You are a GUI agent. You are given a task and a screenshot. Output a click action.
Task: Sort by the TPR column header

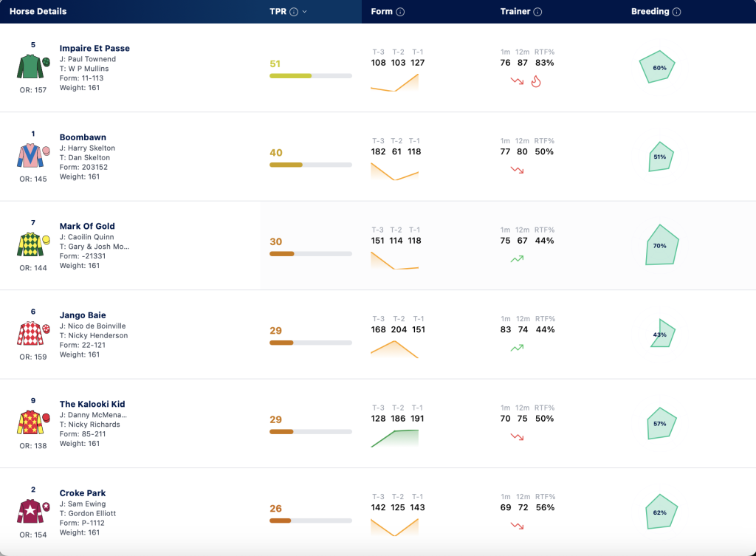[278, 12]
